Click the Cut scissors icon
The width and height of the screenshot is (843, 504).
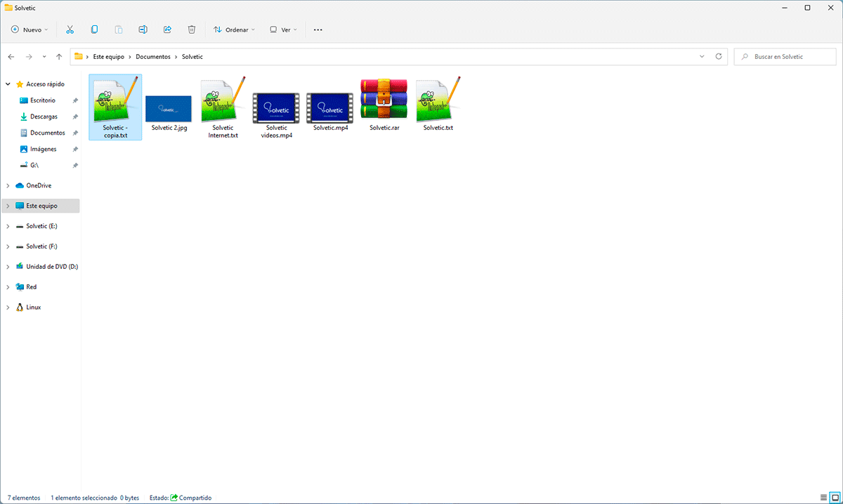70,29
